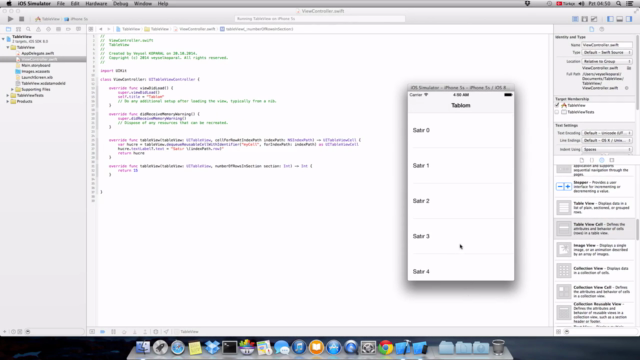Toggle the Navigator pane visibility

(x=610, y=19)
